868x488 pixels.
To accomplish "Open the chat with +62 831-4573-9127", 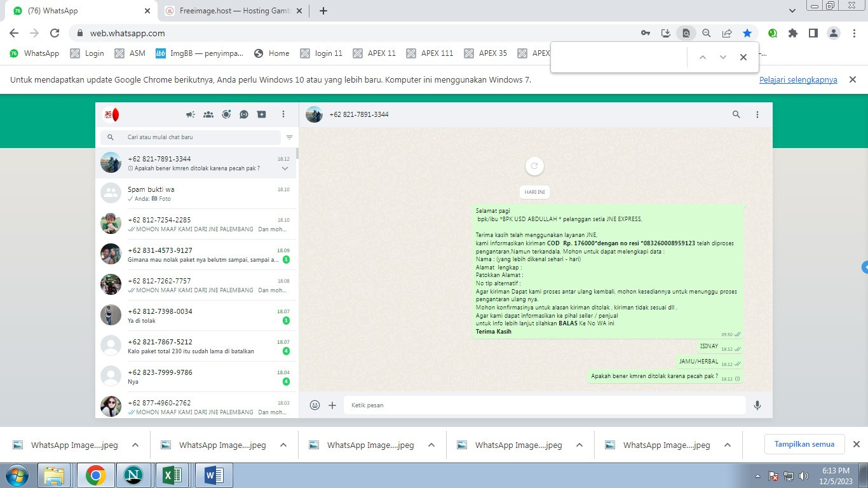I will 196,255.
